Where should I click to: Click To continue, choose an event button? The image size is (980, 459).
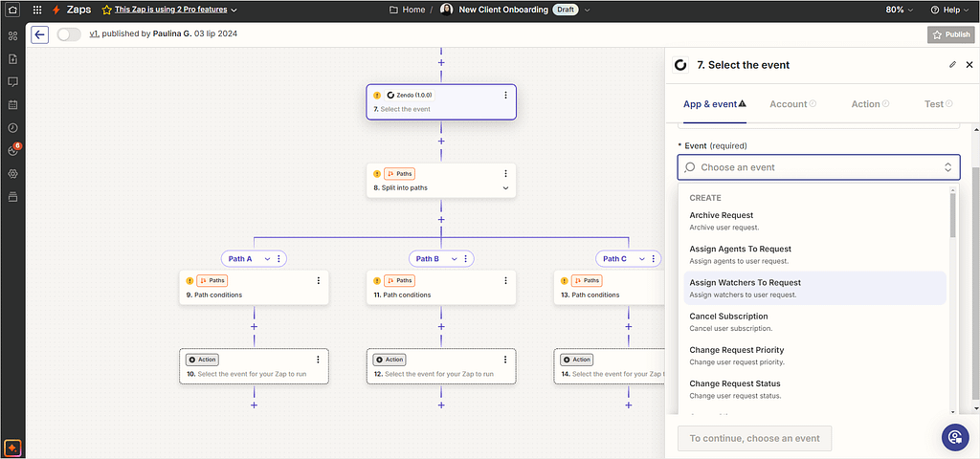click(x=754, y=438)
